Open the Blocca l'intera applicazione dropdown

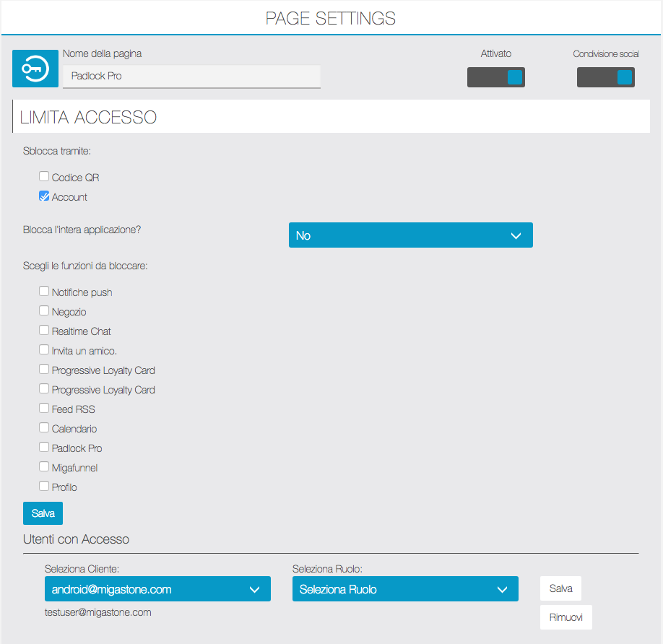point(410,235)
